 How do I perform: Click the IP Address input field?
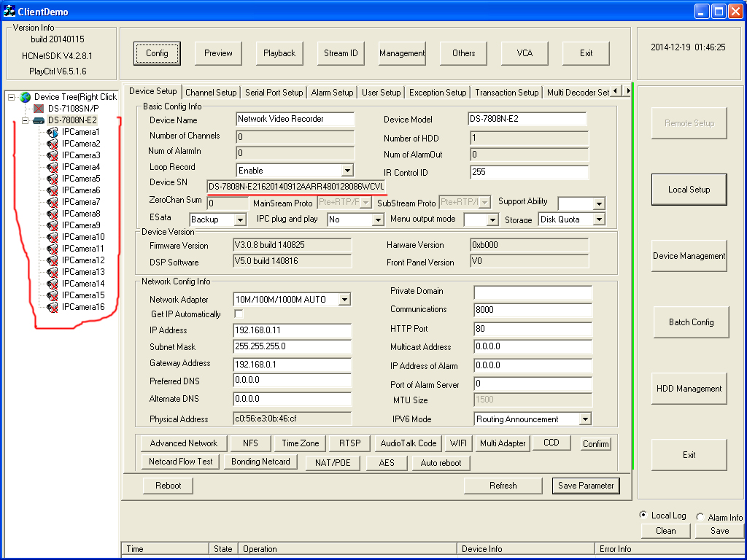[x=292, y=330]
